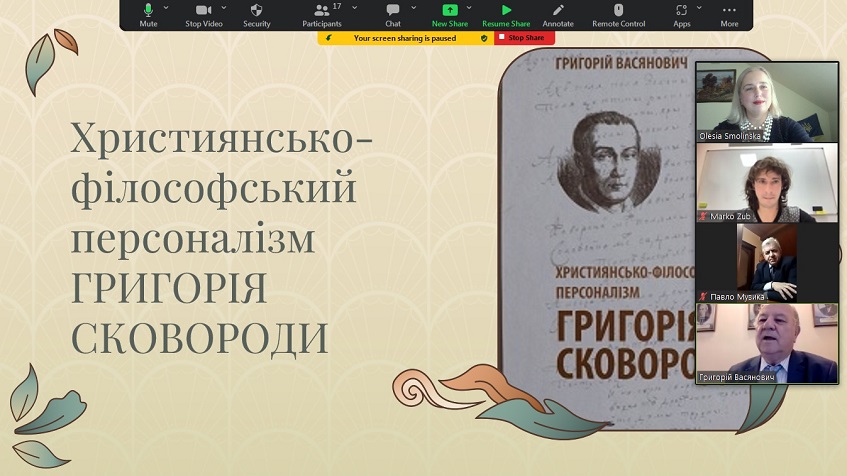Expand the arrow beside Participants
The height and width of the screenshot is (476, 847).
coord(354,7)
